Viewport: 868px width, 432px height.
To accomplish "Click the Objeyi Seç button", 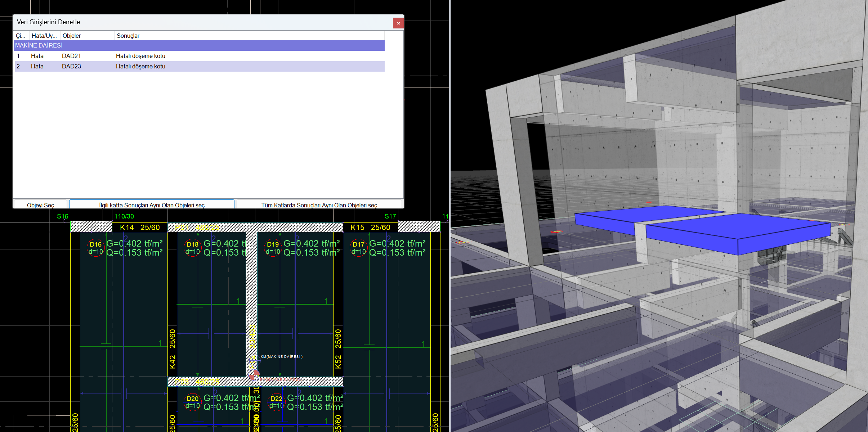I will click(x=40, y=205).
